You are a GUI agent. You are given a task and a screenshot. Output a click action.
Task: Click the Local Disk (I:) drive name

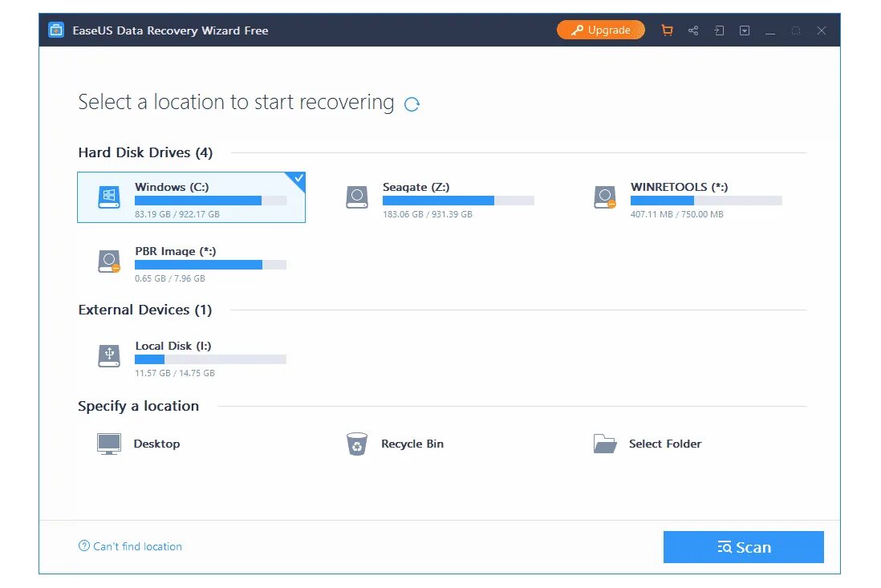(x=173, y=346)
